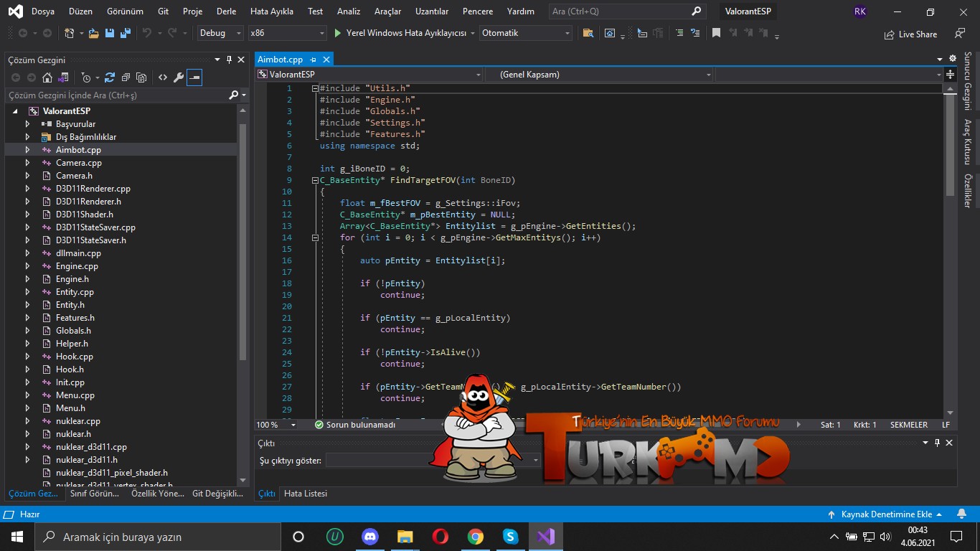Open the Düzen menu
Image resolution: width=980 pixels, height=551 pixels.
80,11
